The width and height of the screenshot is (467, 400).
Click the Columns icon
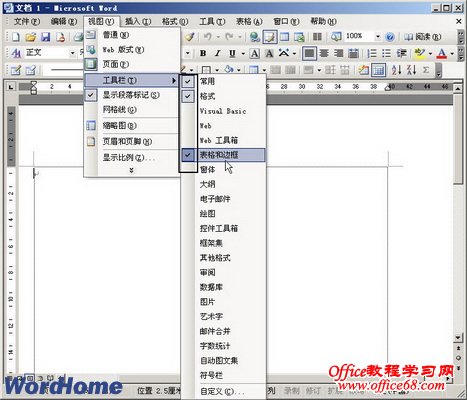coord(317,37)
